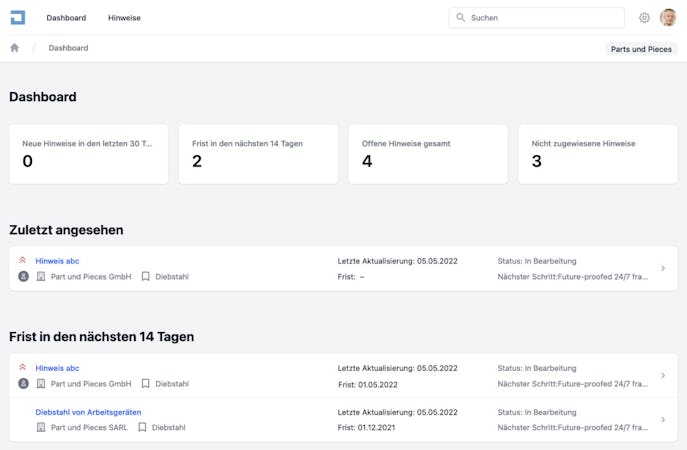This screenshot has height=450, width=687.
Task: Click the assignee icon in the Frist section Hinweis abc row
Action: (x=23, y=384)
